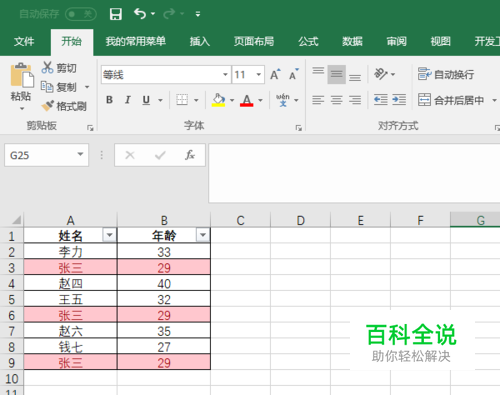Select column C header
Screen dimensions: 500x395
(240, 220)
